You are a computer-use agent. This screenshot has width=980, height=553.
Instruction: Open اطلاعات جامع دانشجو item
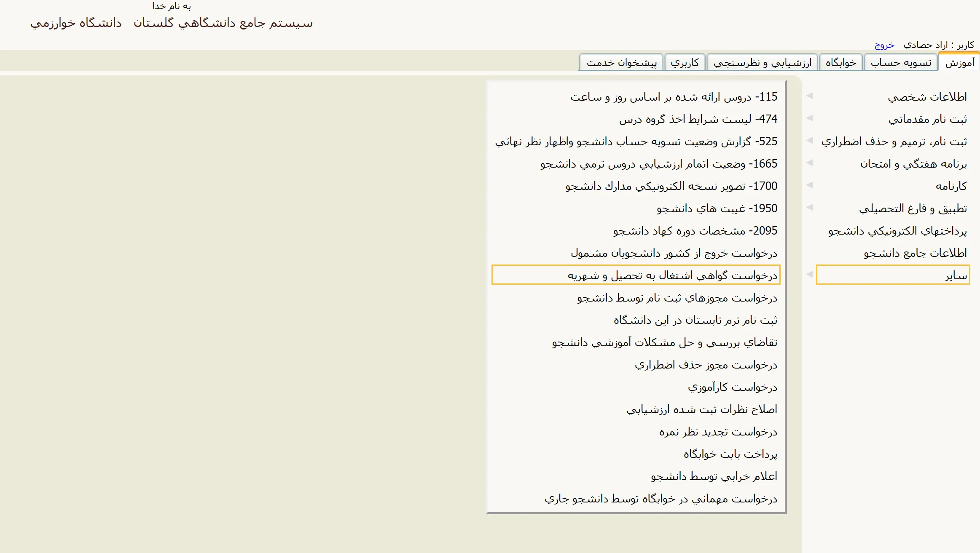coord(915,253)
